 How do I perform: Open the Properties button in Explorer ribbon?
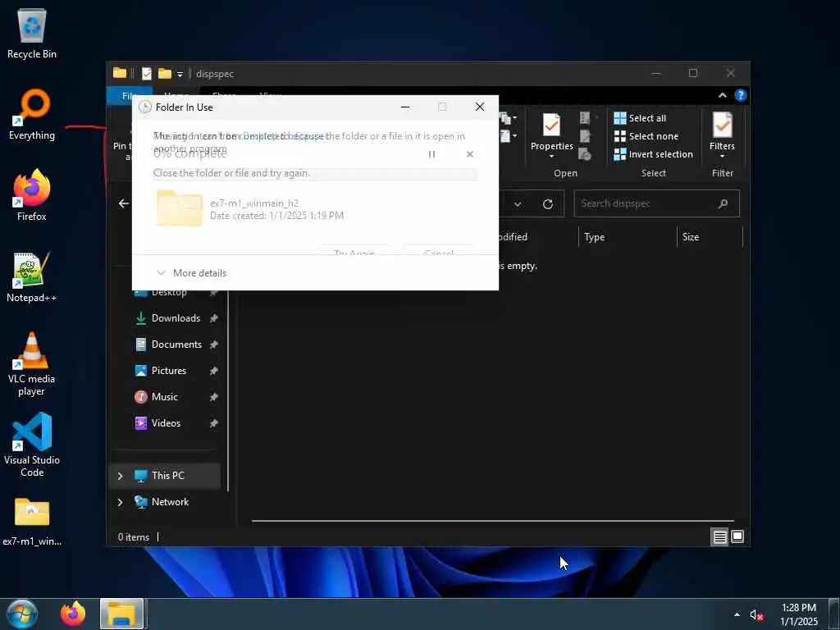click(x=552, y=131)
